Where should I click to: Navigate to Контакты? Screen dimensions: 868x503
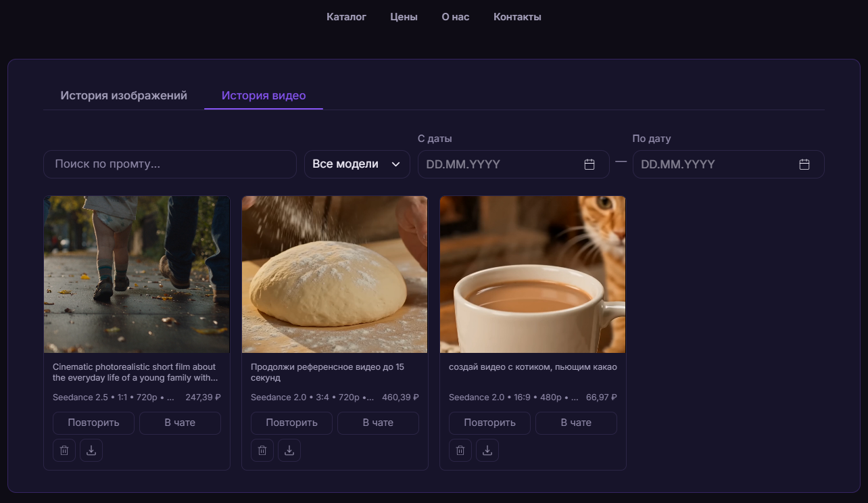coord(517,17)
